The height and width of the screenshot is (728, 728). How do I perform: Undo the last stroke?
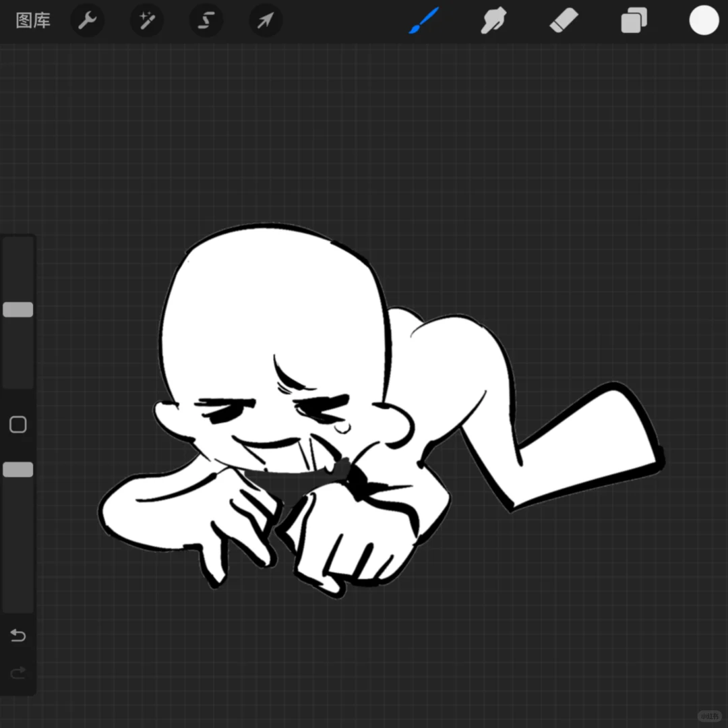click(18, 635)
